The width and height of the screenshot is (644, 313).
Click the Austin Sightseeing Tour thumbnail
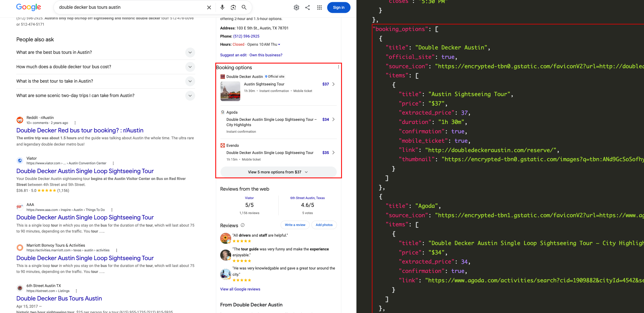230,91
